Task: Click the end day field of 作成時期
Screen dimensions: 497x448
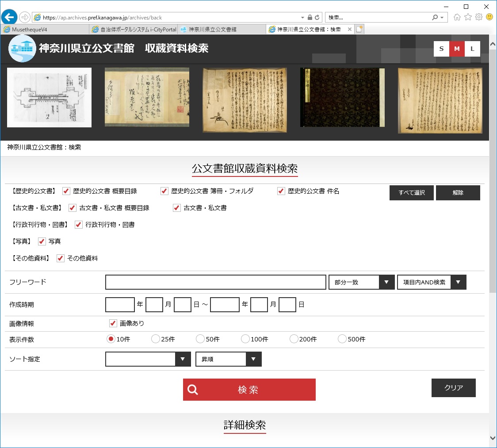Action: coord(287,304)
